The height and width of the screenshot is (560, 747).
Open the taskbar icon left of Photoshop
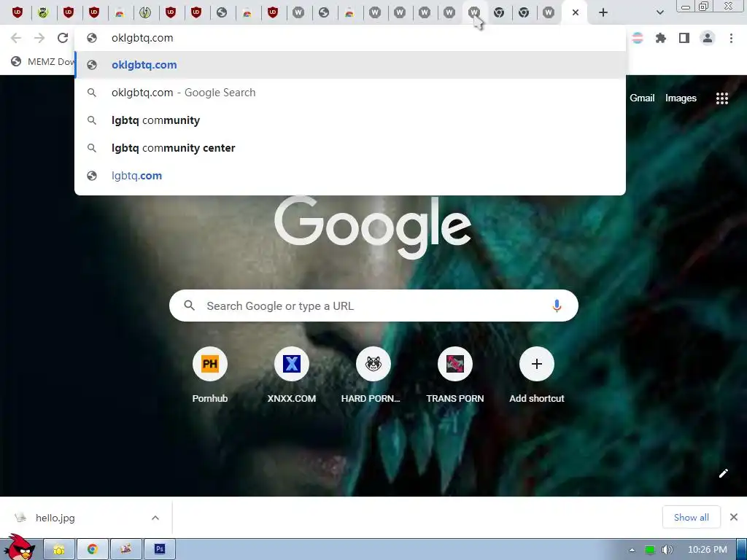(125, 550)
